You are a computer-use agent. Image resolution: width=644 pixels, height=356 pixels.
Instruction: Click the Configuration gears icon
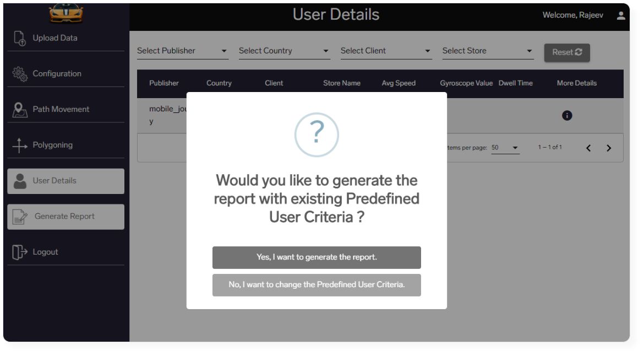click(20, 74)
